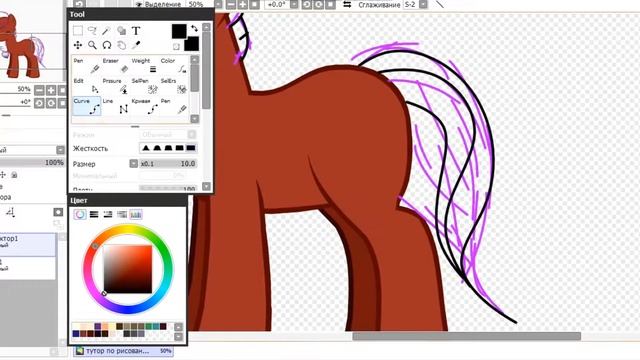Viewport: 640px width, 360px height.
Task: Click the foreground black color swatch
Action: tap(179, 31)
